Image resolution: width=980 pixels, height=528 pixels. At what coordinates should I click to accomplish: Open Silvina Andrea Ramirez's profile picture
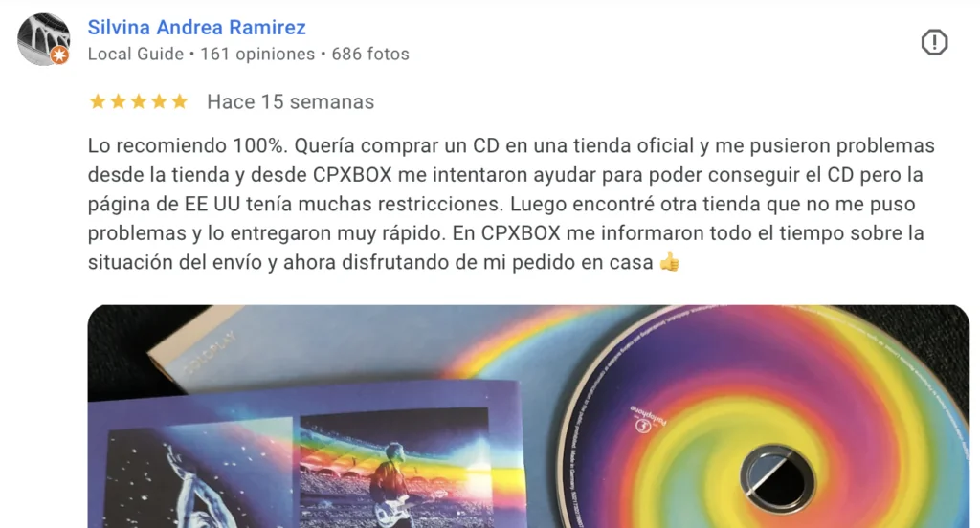pos(43,39)
